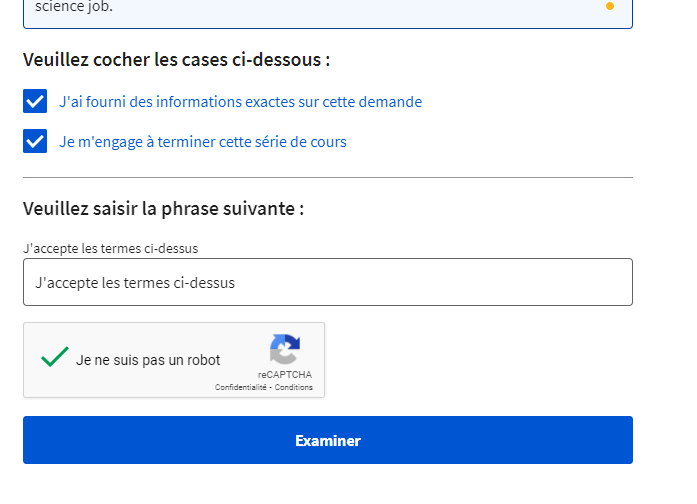Click the orange dot indicator in the text area
Viewport: 697px width, 504px height.
click(x=610, y=6)
